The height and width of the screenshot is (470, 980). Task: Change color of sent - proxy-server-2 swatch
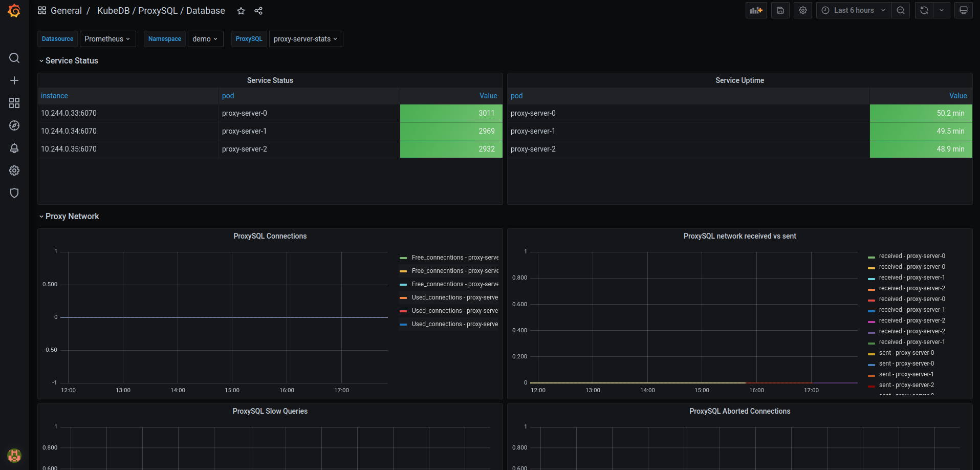[872, 386]
